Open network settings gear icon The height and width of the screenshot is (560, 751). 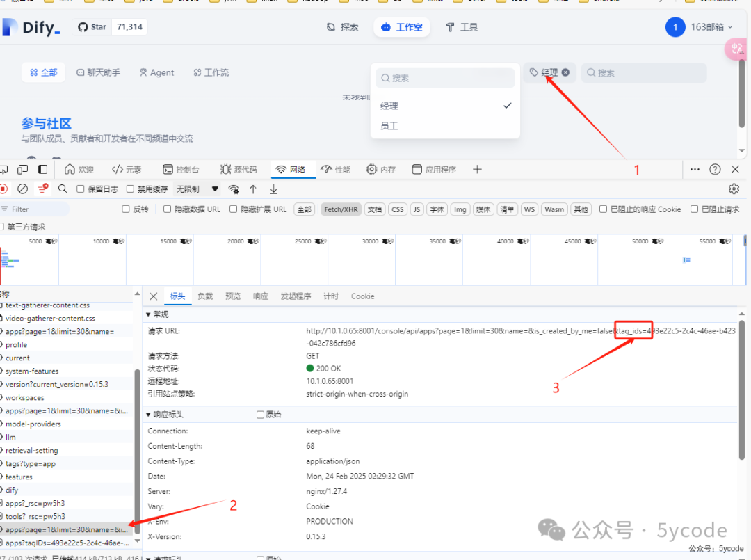click(734, 189)
